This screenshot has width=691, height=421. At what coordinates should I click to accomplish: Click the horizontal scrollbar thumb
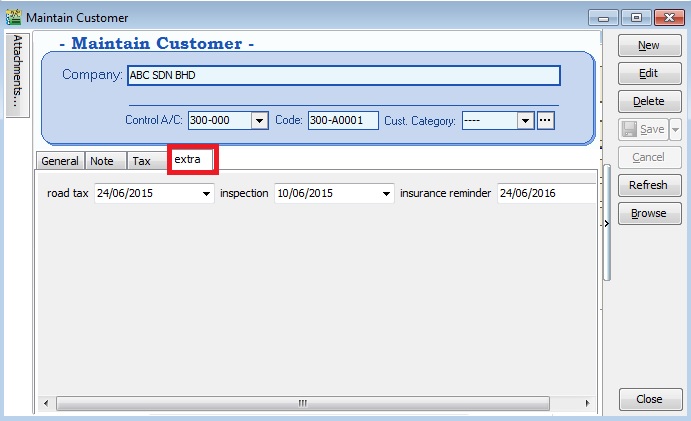pyautogui.click(x=302, y=403)
